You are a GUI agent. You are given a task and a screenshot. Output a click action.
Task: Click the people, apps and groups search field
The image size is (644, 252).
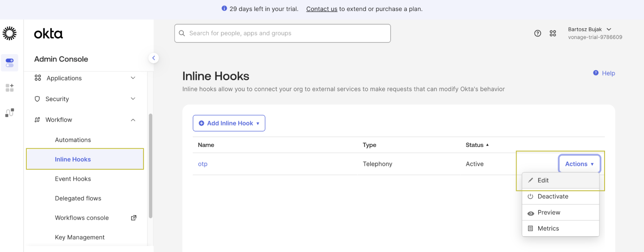click(283, 33)
